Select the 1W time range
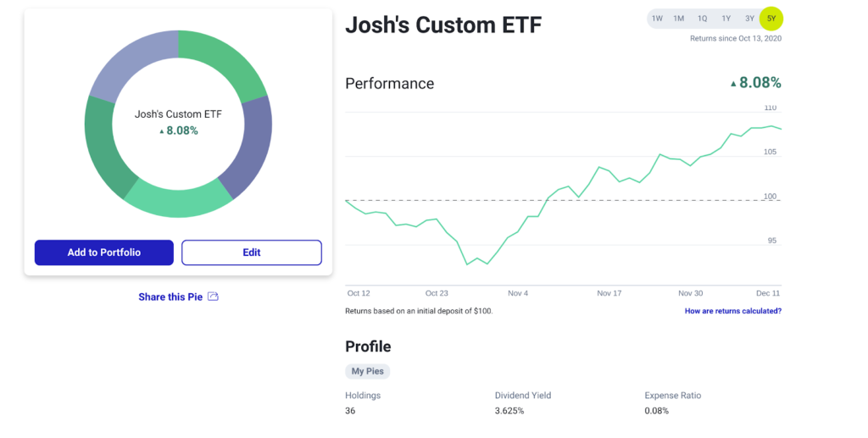The height and width of the screenshot is (438, 868). click(x=658, y=19)
